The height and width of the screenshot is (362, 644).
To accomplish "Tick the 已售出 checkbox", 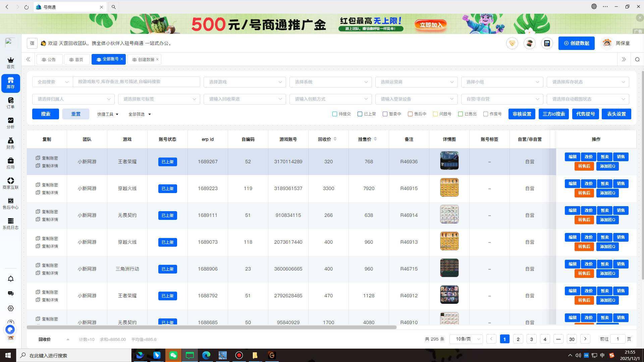I will (x=461, y=114).
